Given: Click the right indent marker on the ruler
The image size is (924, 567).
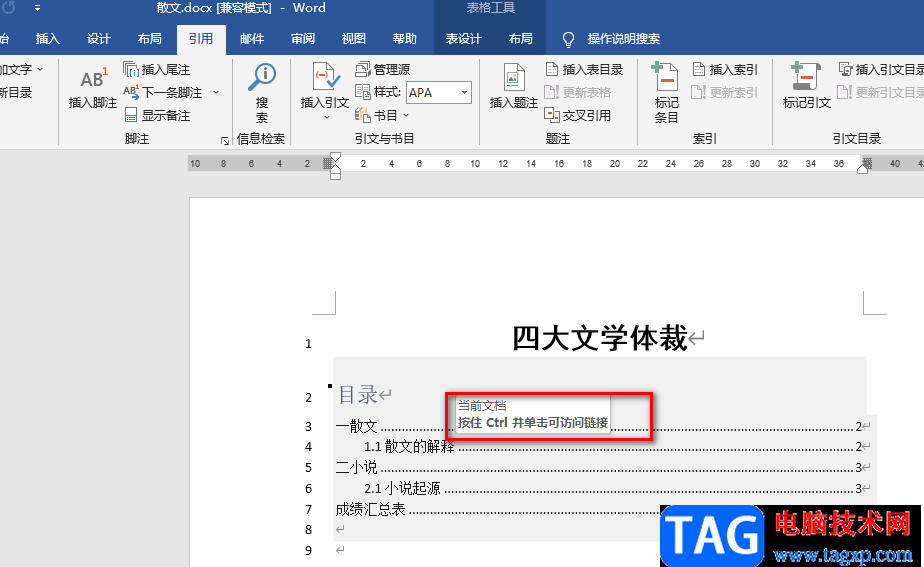Looking at the screenshot, I should click(862, 170).
